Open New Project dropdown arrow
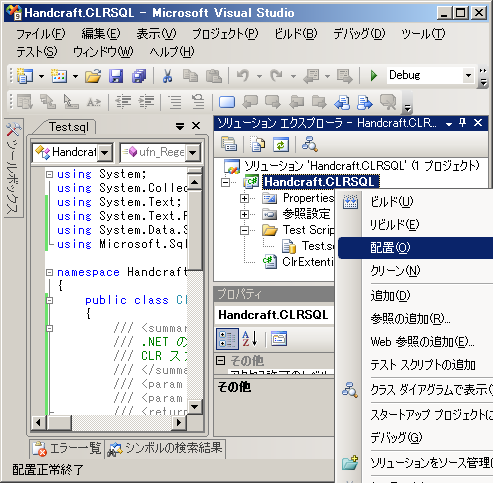The image size is (493, 483). pos(41,76)
